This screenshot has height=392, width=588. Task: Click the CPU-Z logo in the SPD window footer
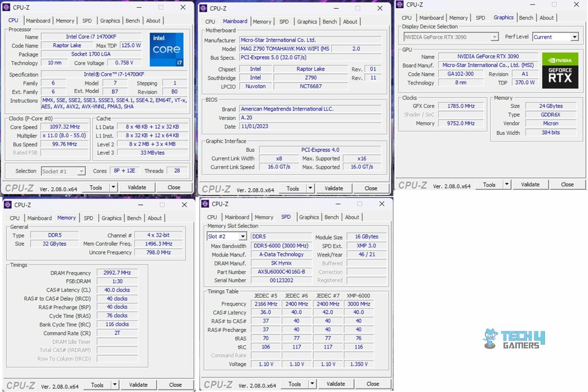[x=218, y=383]
